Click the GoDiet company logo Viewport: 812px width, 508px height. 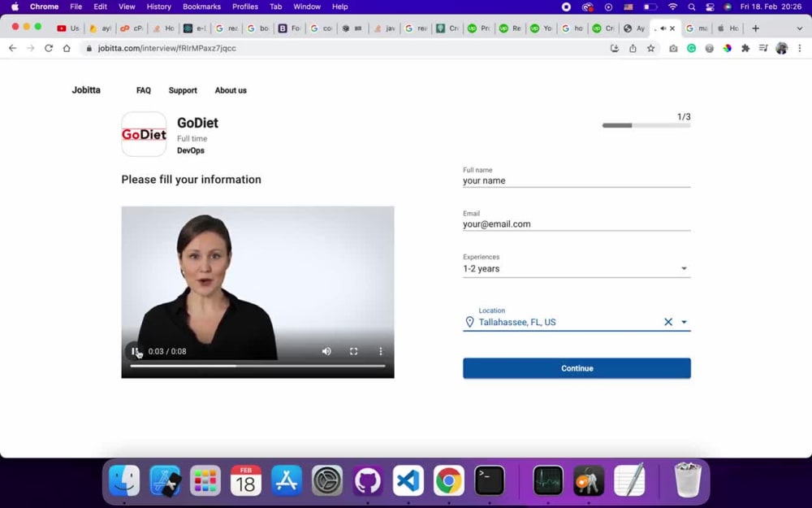pyautogui.click(x=144, y=134)
